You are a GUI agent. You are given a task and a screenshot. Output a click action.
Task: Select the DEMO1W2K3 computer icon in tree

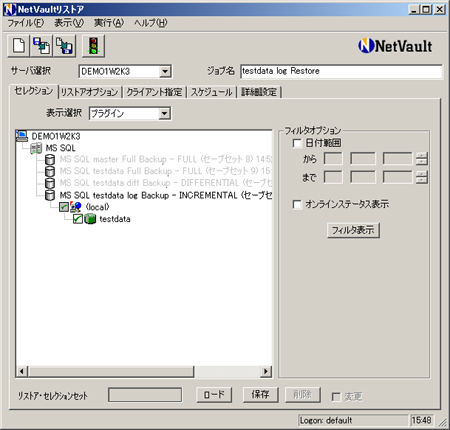pos(22,136)
